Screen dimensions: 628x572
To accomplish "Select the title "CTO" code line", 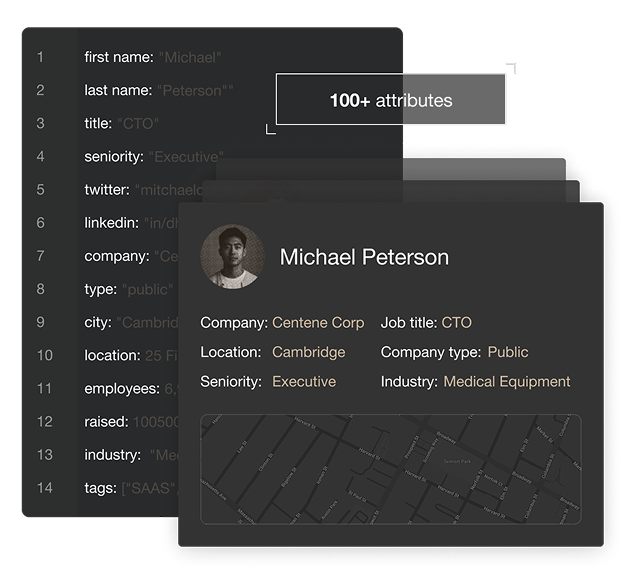I will click(x=121, y=123).
